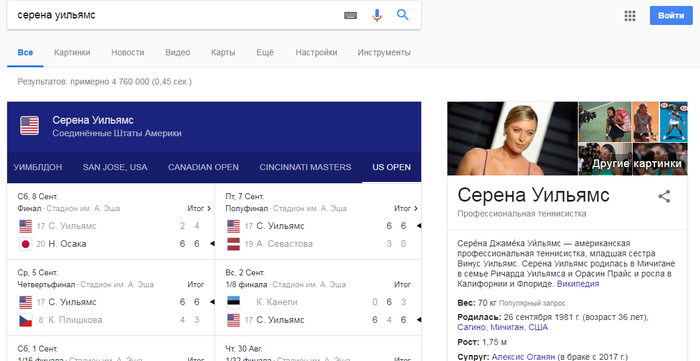Open the on-screen keyboard icon in the search box

[x=350, y=15]
